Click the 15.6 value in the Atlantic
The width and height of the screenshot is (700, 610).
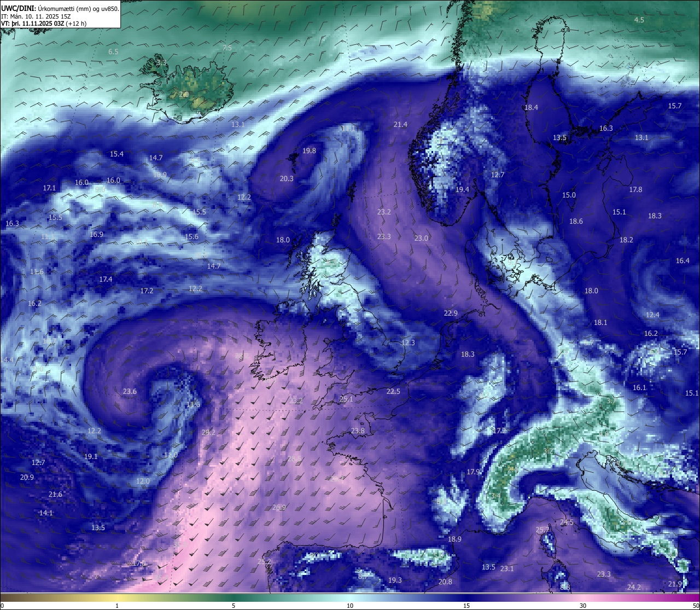click(x=191, y=237)
